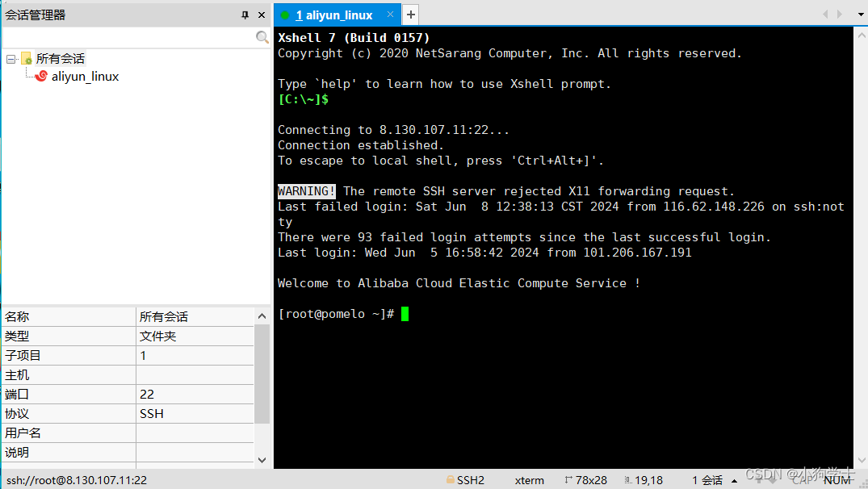This screenshot has height=489, width=868.
Task: Click the 19,18 cursor position indicator
Action: [x=644, y=480]
